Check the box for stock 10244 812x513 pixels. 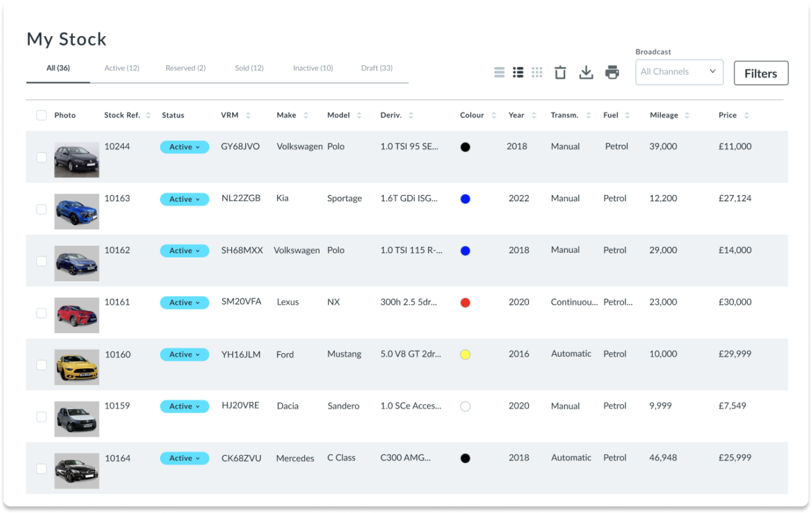pyautogui.click(x=41, y=157)
